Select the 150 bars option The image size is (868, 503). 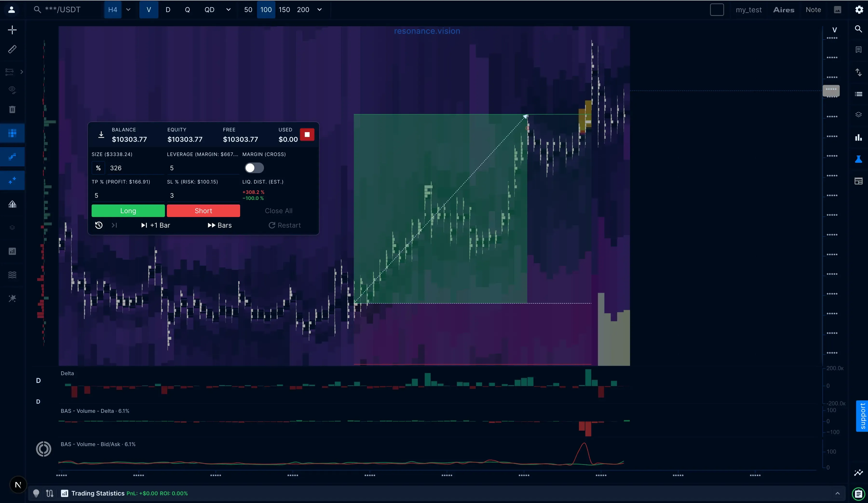pos(284,10)
